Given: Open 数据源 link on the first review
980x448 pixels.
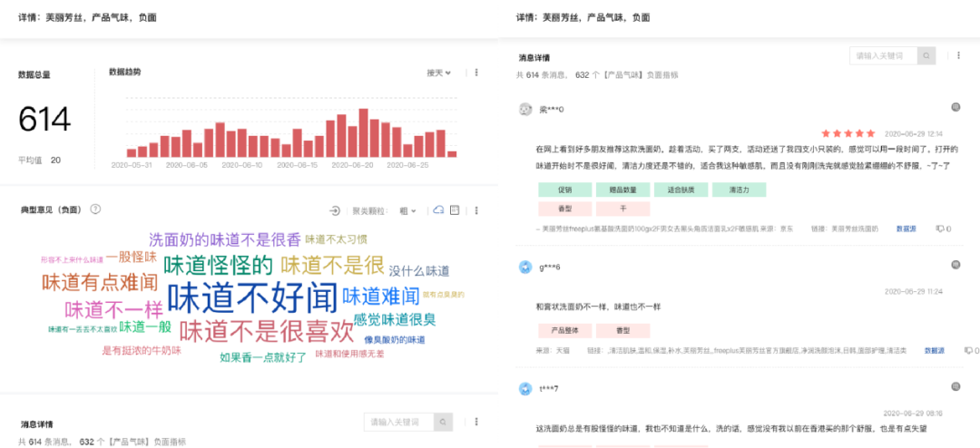Looking at the screenshot, I should click(906, 229).
